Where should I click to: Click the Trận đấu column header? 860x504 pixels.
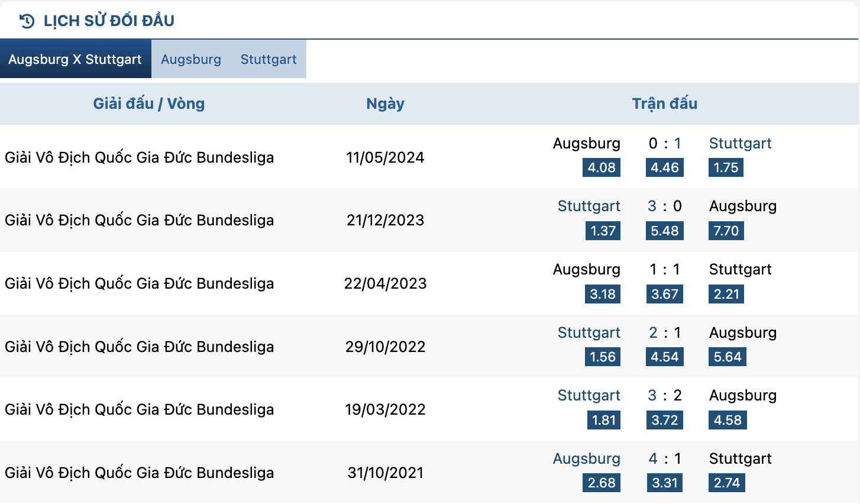(665, 104)
